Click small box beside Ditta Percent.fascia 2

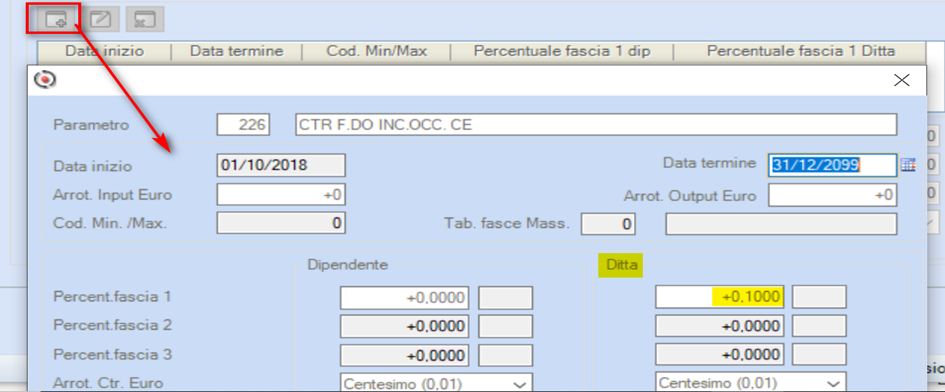click(819, 326)
